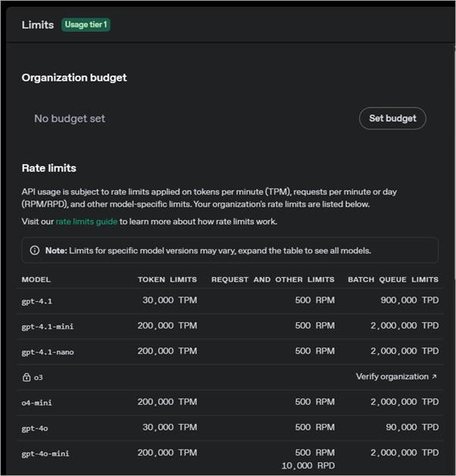Click the Limits page title
The width and height of the screenshot is (456, 476).
click(38, 25)
